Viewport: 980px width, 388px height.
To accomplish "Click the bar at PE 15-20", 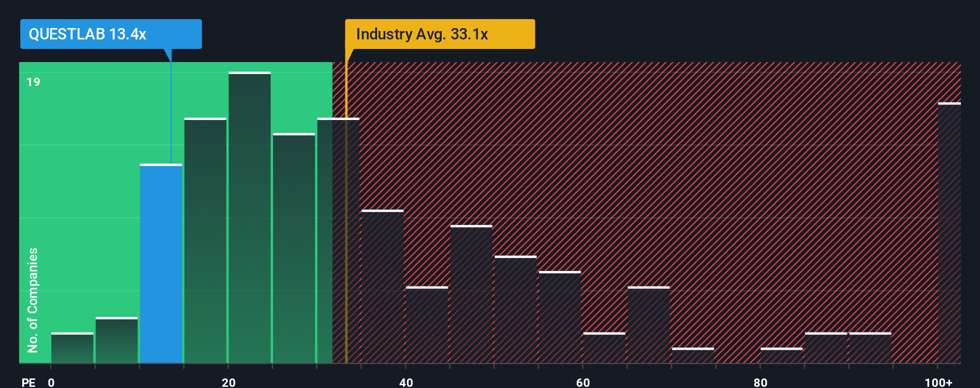I will tap(206, 241).
